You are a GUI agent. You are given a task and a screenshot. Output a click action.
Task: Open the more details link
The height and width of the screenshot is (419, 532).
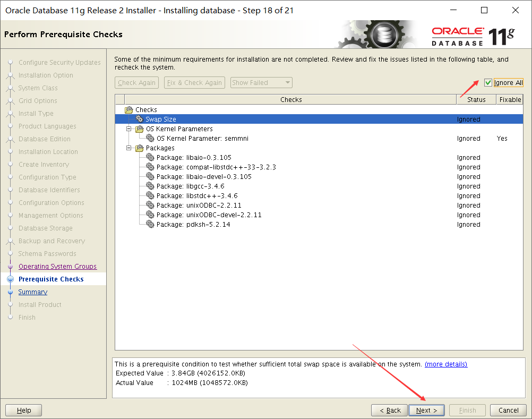tap(446, 364)
